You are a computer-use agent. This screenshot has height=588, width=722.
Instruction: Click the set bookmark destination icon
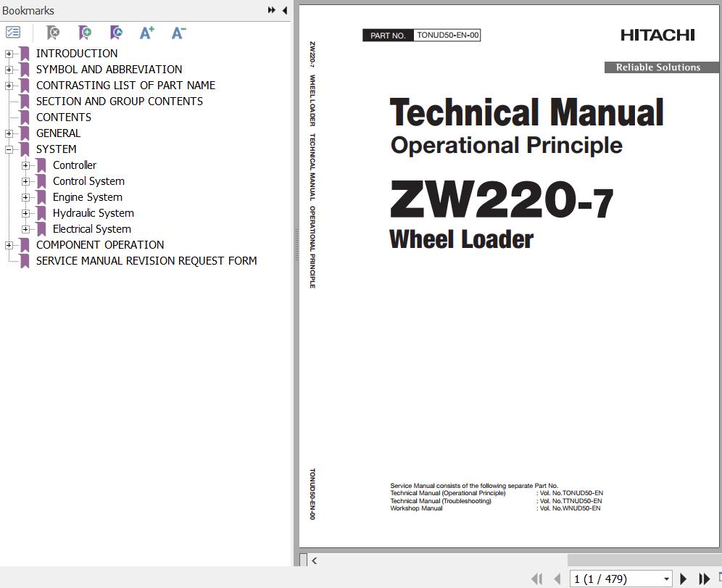pyautogui.click(x=116, y=32)
